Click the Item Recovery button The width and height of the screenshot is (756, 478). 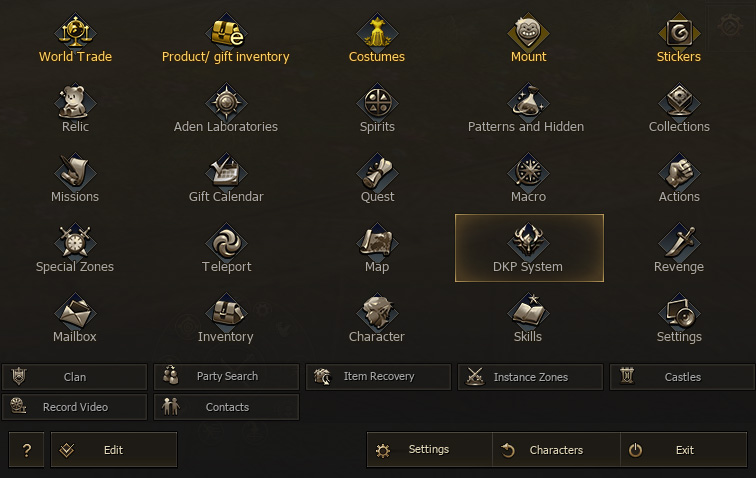click(378, 377)
